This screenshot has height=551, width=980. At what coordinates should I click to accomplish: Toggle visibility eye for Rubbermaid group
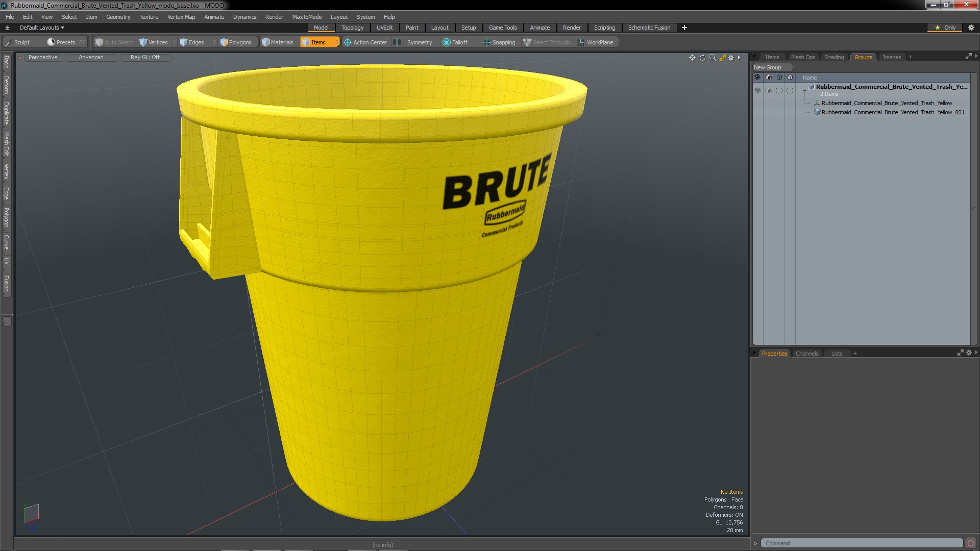click(757, 90)
